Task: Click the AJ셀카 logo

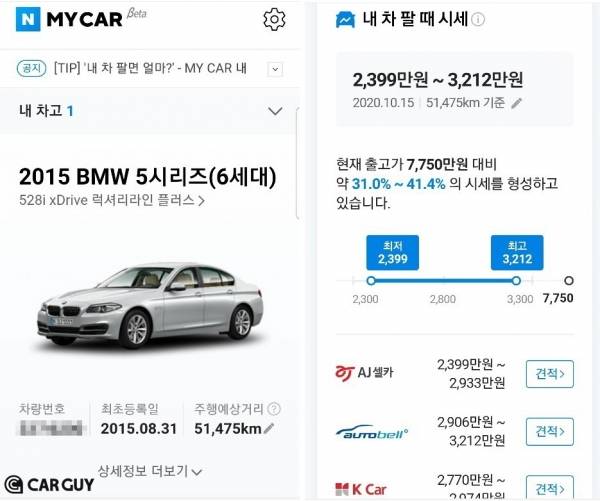Action: click(x=364, y=373)
